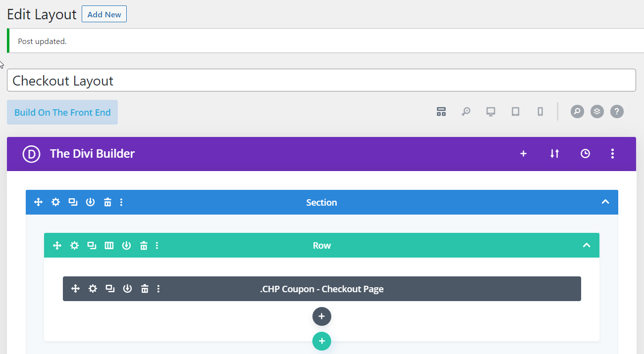Change Row column structure icon
This screenshot has width=644, height=354.
pos(109,245)
